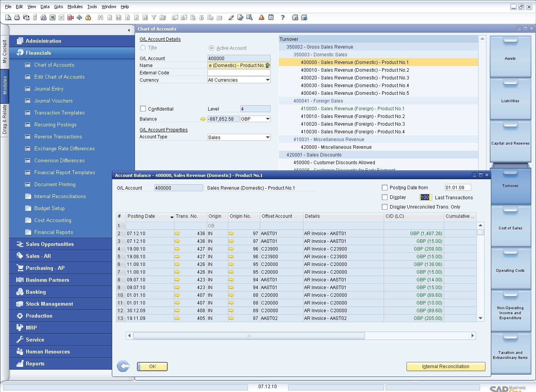Export data using the Excel export icon
536x392 pixels.
(x=52, y=17)
